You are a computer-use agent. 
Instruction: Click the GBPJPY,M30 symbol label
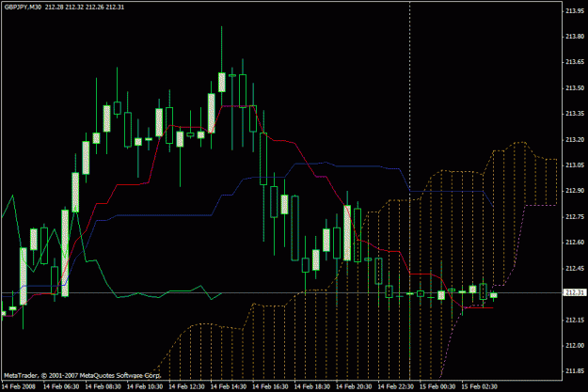pyautogui.click(x=23, y=8)
